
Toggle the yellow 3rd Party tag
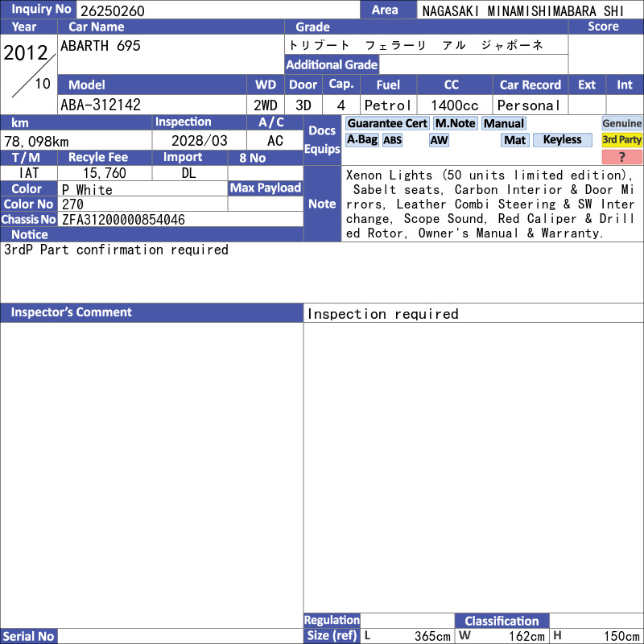point(621,139)
